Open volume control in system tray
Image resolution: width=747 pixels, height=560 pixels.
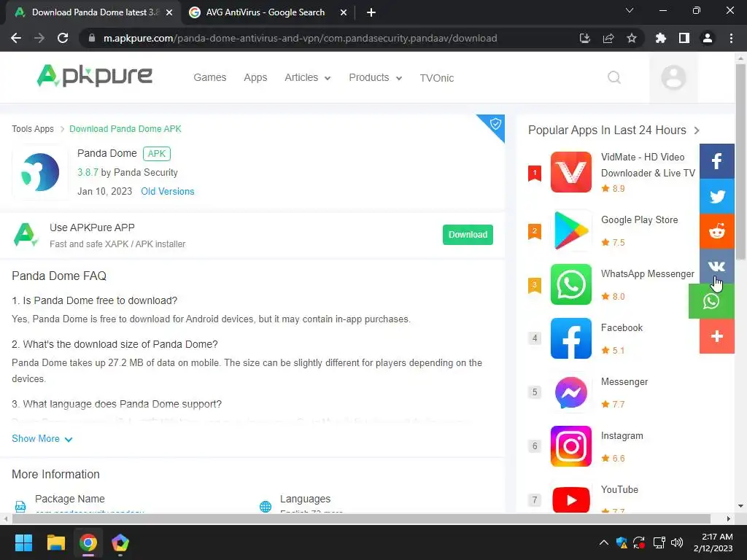(676, 542)
